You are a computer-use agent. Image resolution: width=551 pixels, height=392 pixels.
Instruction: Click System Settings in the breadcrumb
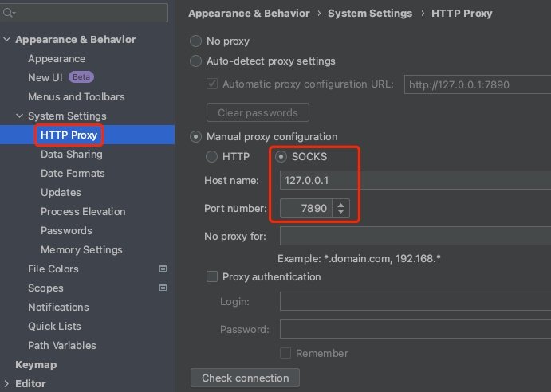(370, 14)
